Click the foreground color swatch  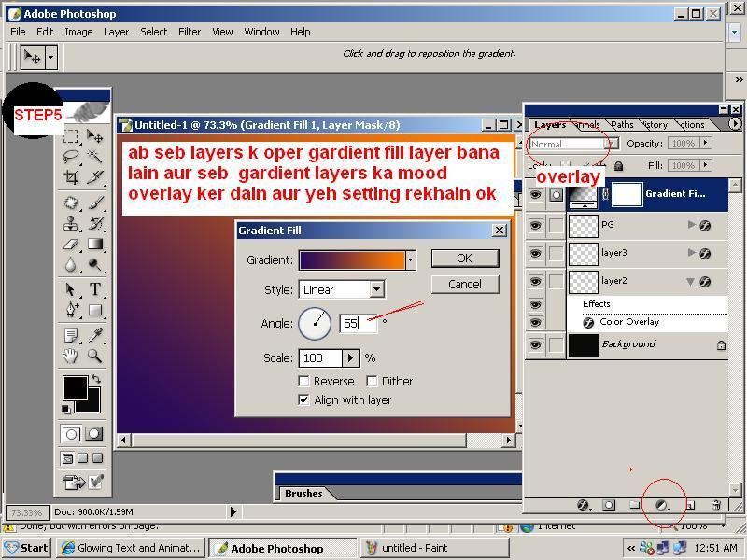[x=76, y=387]
